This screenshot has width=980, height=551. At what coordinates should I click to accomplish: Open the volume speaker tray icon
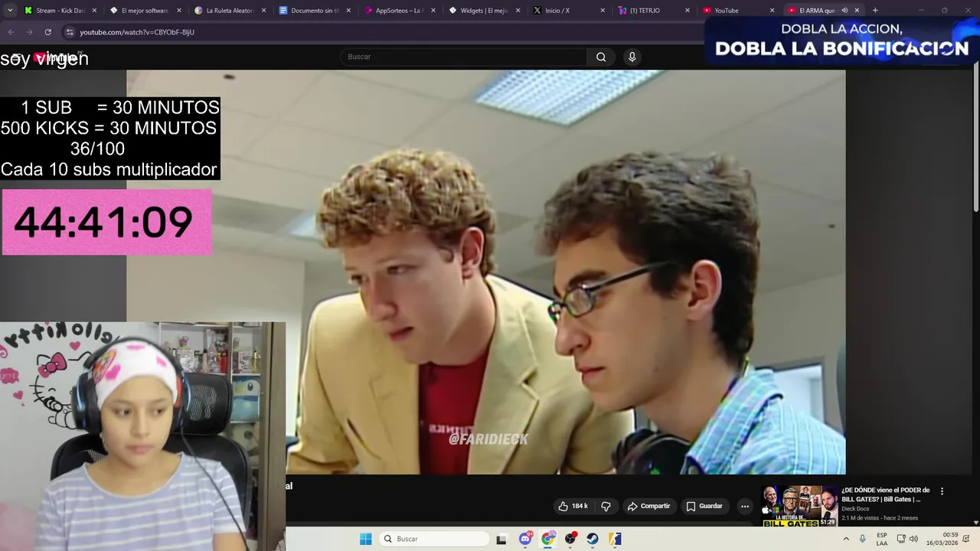pos(913,539)
